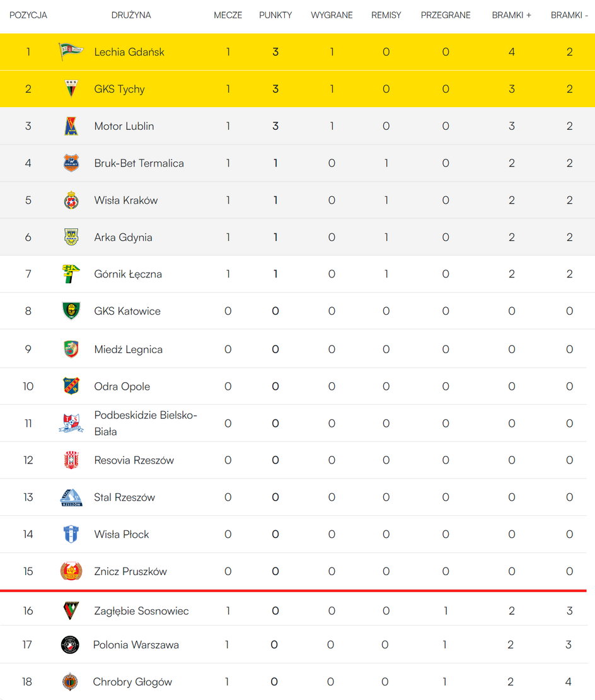
Task: Open the Miedź Legnica team name
Action: (129, 349)
